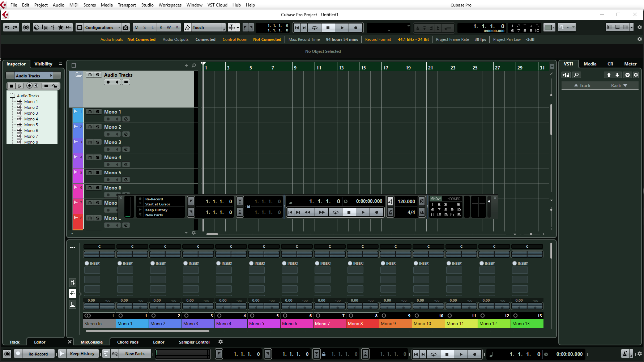Open the Transport menu

pyautogui.click(x=127, y=5)
